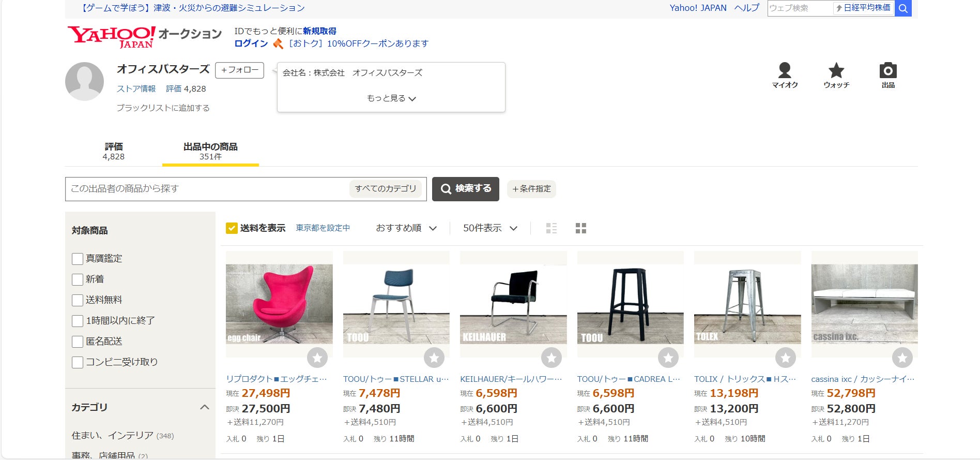Viewport: 980px width, 460px height.
Task: Open the 50件表示 count dropdown
Action: pos(490,228)
